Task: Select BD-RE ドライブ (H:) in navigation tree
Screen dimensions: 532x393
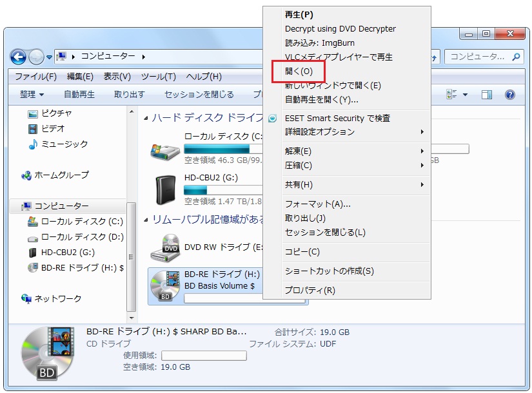Action: [75, 267]
